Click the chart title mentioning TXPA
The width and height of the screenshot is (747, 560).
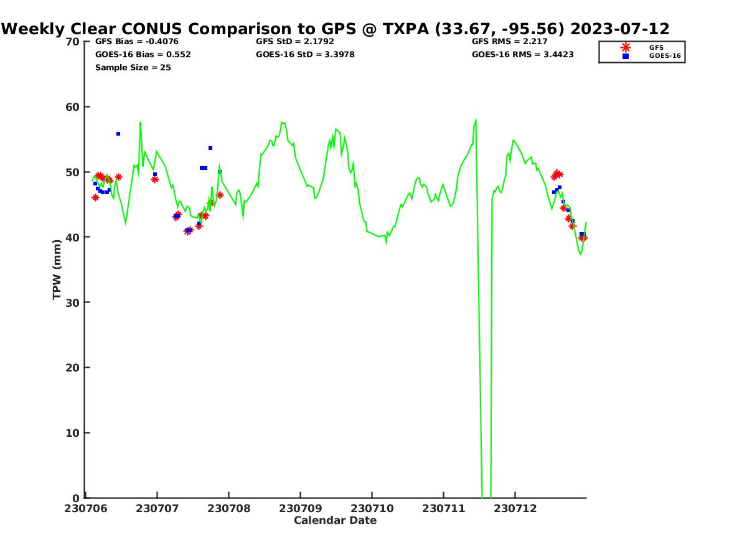coord(336,29)
